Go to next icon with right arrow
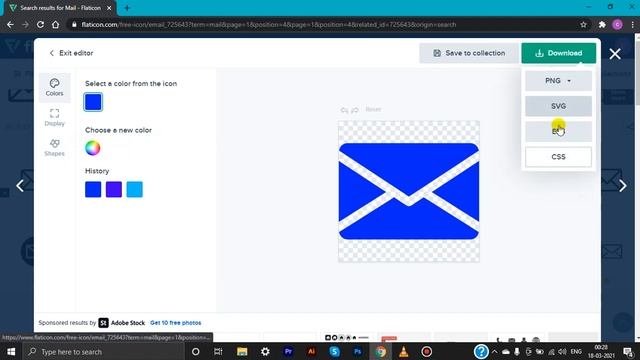Image resolution: width=640 pixels, height=360 pixels. point(622,186)
